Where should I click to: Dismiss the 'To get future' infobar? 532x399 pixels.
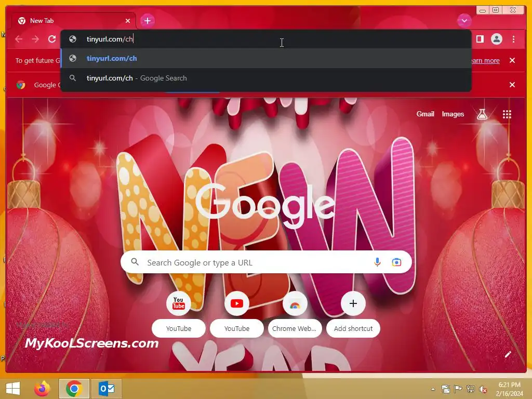(x=512, y=60)
